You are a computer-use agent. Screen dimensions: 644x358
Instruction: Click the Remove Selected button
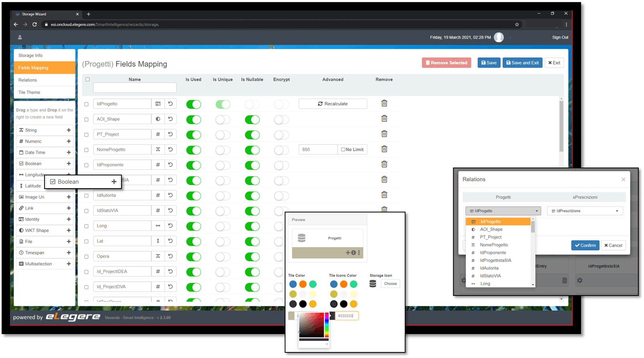tap(447, 63)
